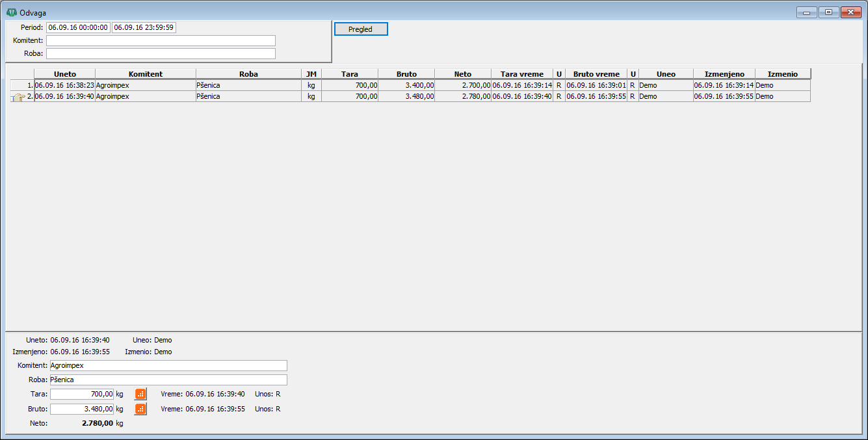Click the period start date field
Image resolution: width=868 pixels, height=440 pixels.
coord(78,27)
